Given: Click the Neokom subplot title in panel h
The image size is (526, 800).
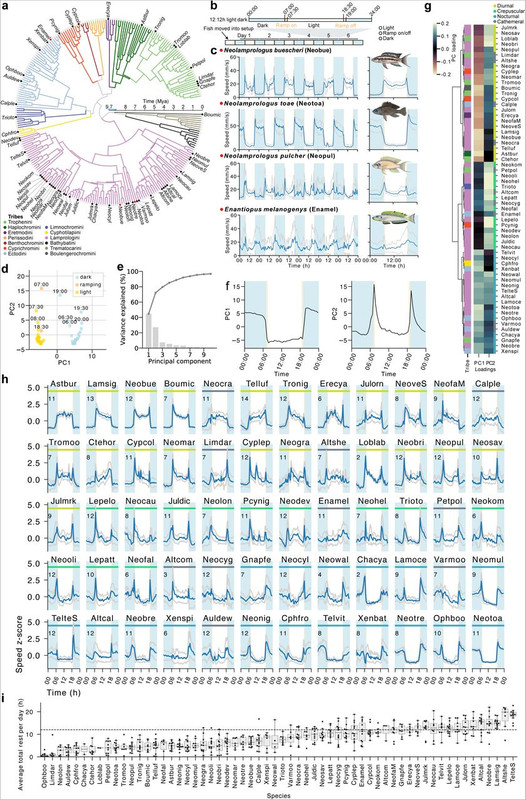Looking at the screenshot, I should pos(487,501).
